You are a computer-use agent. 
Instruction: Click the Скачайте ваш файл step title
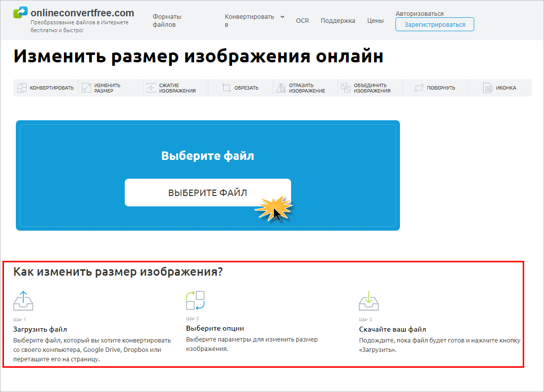tap(393, 329)
